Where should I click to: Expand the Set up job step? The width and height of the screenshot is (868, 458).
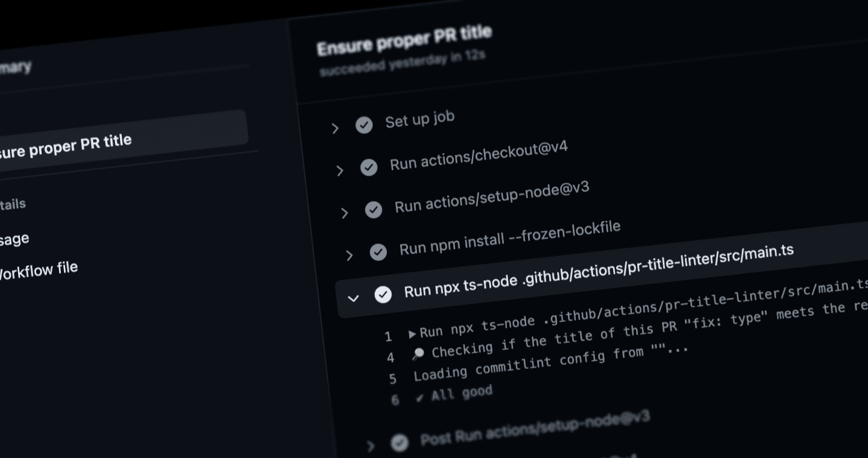335,127
